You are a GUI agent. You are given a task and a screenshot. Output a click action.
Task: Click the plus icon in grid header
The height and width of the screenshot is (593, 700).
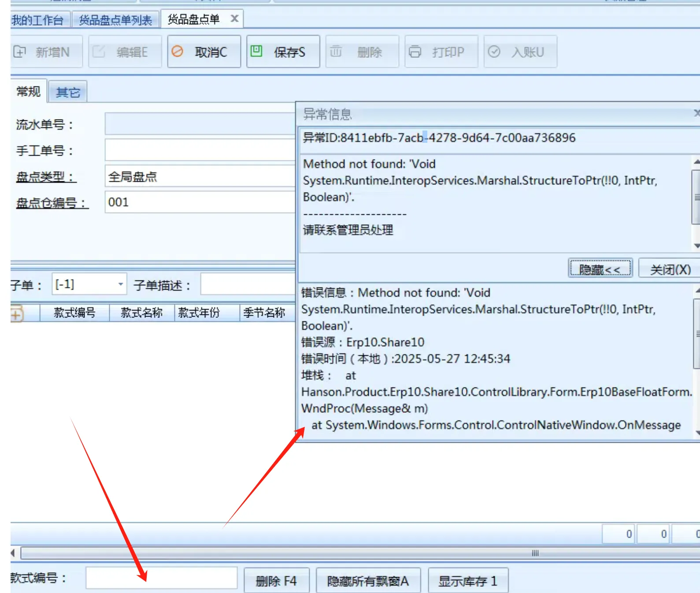(x=16, y=314)
